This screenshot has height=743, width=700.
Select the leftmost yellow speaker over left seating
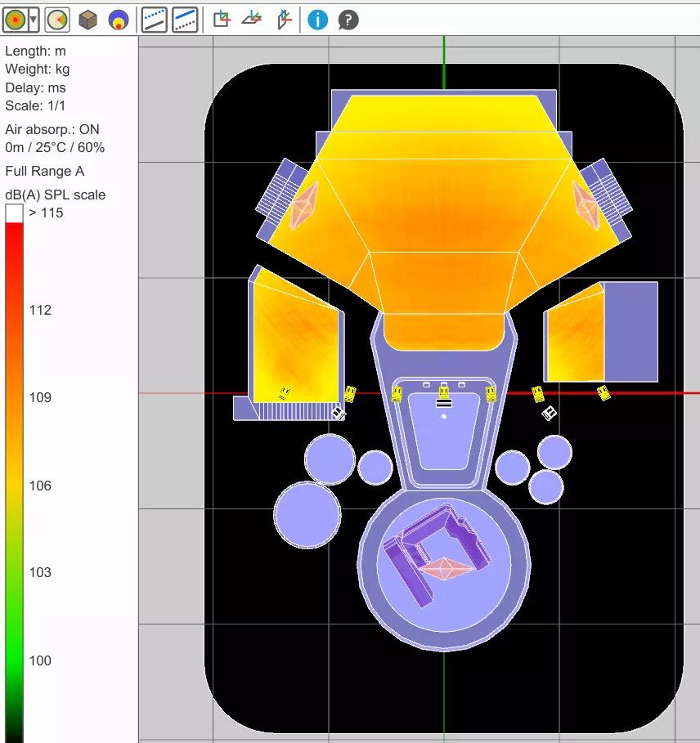tap(284, 393)
